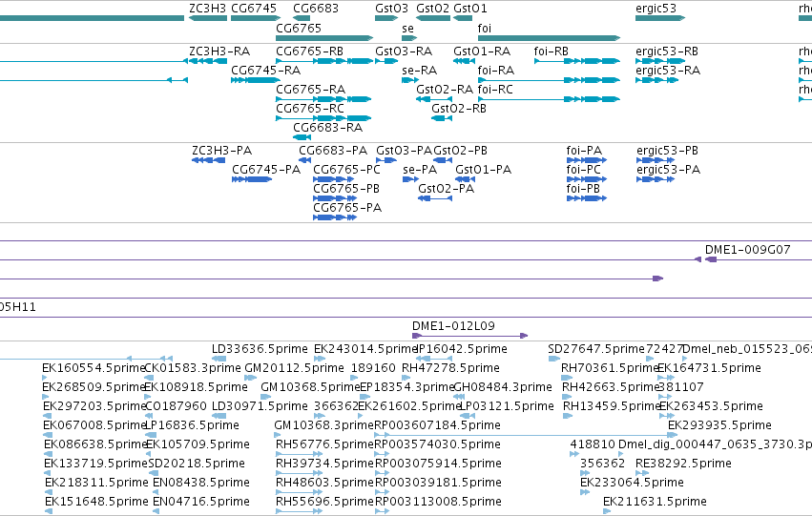Select the EK293935.5prime EST label
This screenshot has width=812, height=516.
pos(719,426)
